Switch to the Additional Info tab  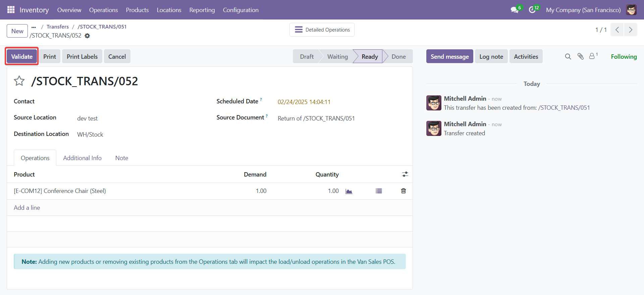(x=82, y=158)
